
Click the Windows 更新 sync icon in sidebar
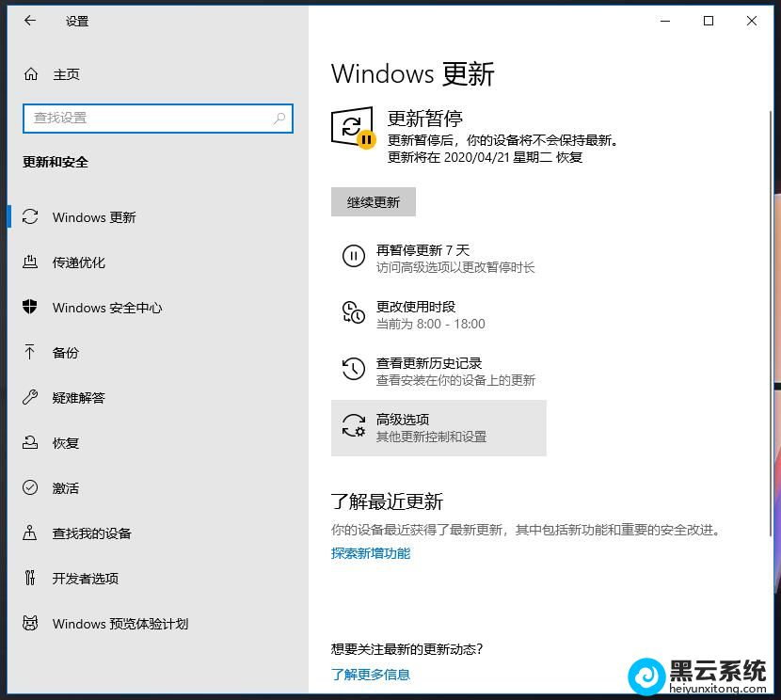(x=29, y=217)
